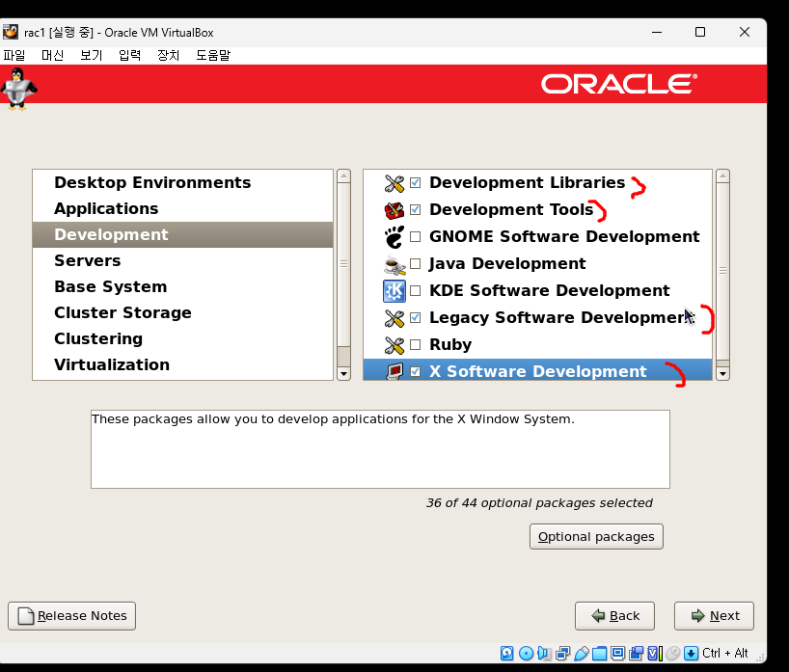Viewport: 789px width, 672px height.
Task: Select Base System category
Action: pos(182,286)
